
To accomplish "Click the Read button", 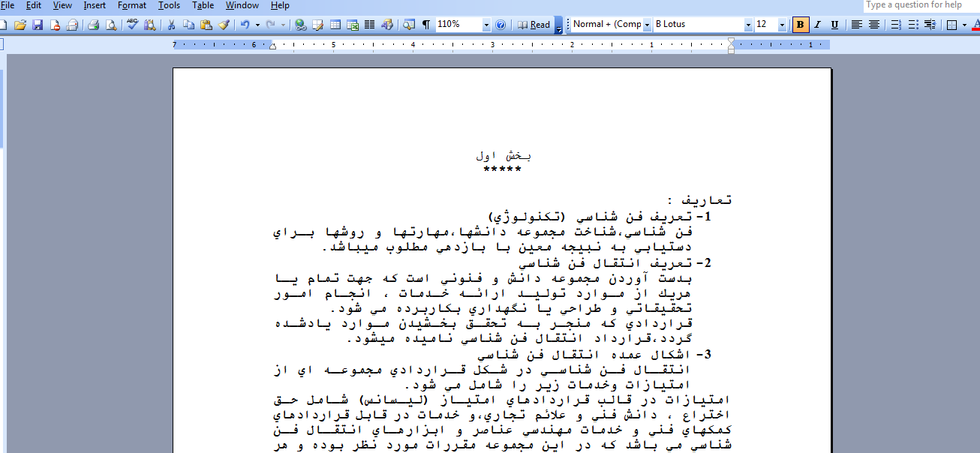I will click(x=534, y=25).
